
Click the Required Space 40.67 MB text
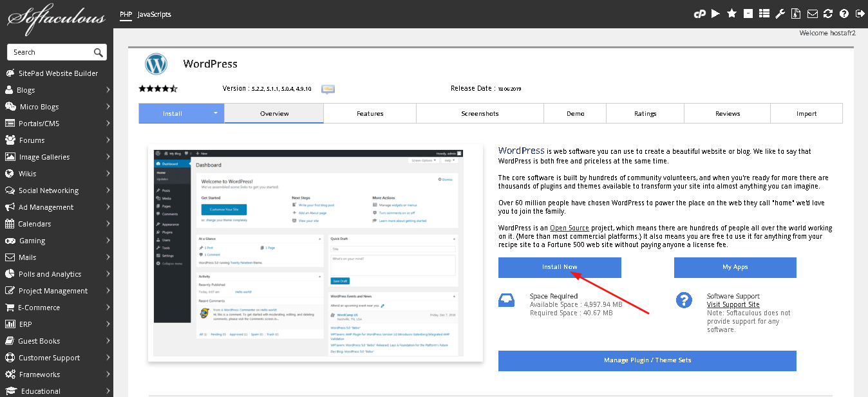click(x=571, y=313)
